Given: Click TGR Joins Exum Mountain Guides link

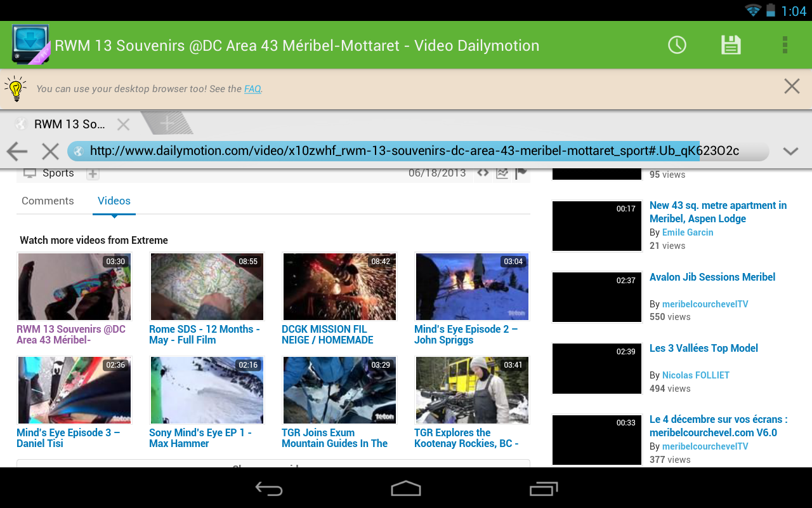Looking at the screenshot, I should [x=334, y=438].
